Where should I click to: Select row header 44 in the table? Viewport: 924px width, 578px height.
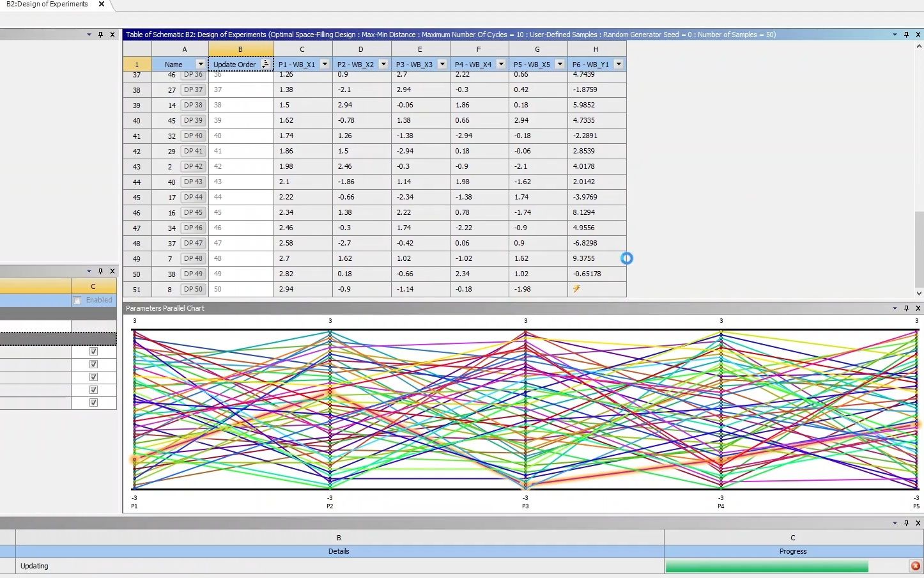(137, 182)
